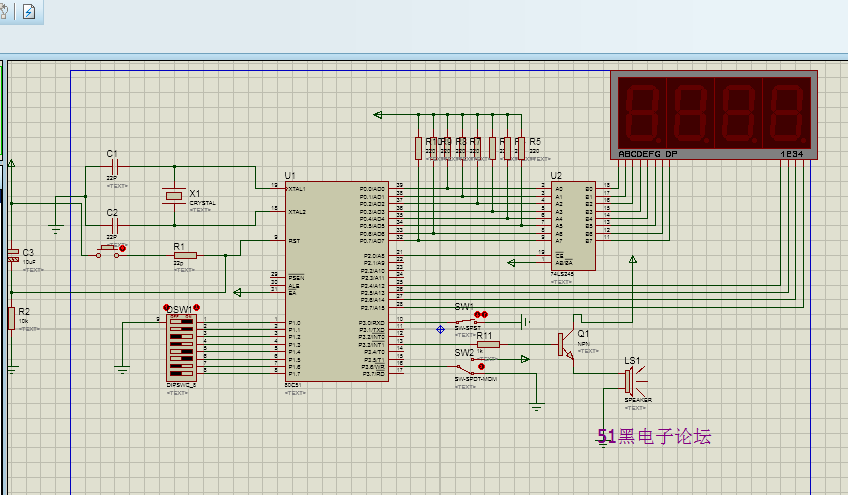The image size is (848, 495).
Task: Click the 8051 microcontroller U1 body
Action: pyautogui.click(x=334, y=280)
